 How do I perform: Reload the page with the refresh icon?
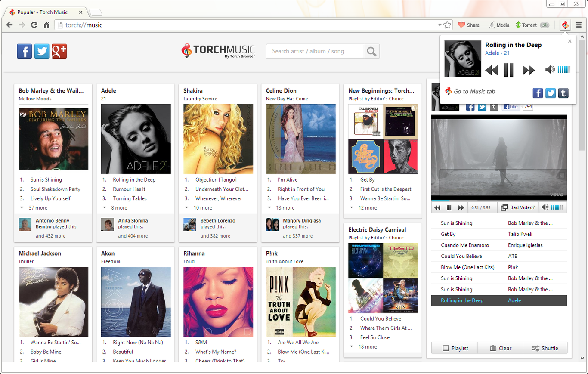tap(34, 25)
